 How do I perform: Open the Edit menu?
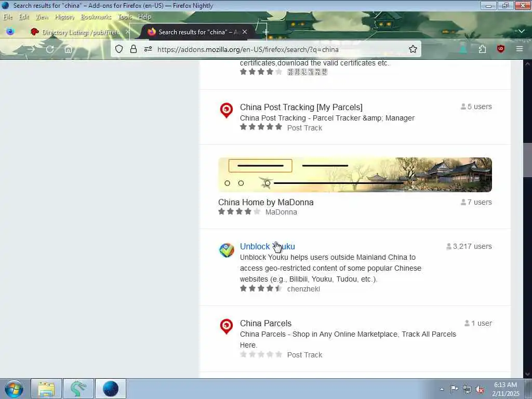point(24,17)
